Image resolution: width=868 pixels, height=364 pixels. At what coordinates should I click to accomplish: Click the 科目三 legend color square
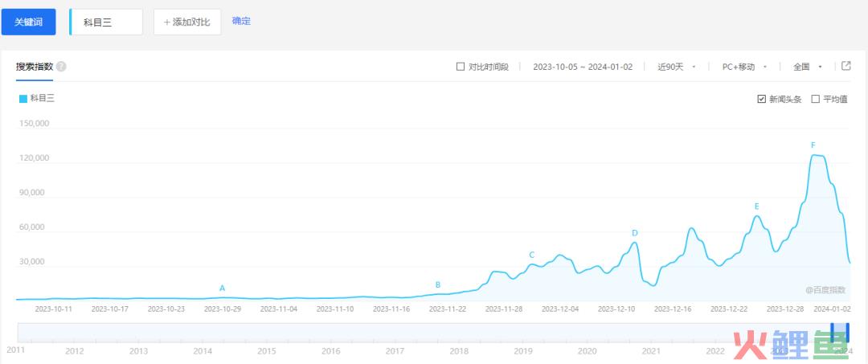click(23, 99)
